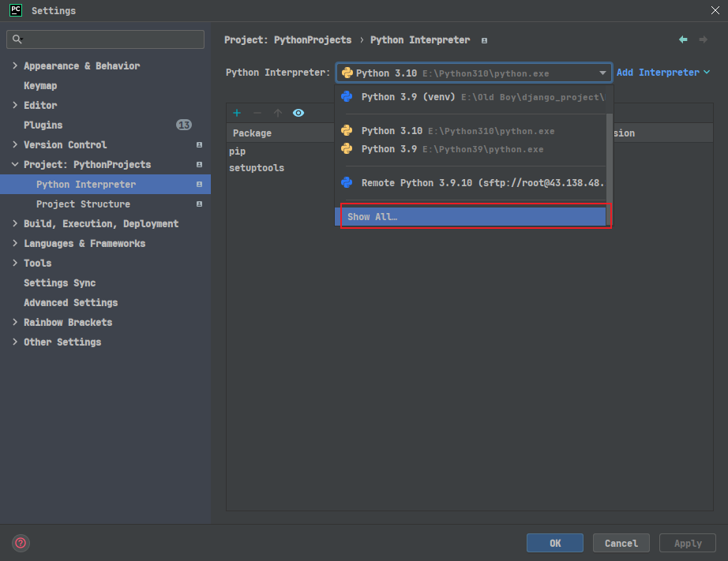Toggle the eye icon for early releases
728x561 pixels.
298,113
